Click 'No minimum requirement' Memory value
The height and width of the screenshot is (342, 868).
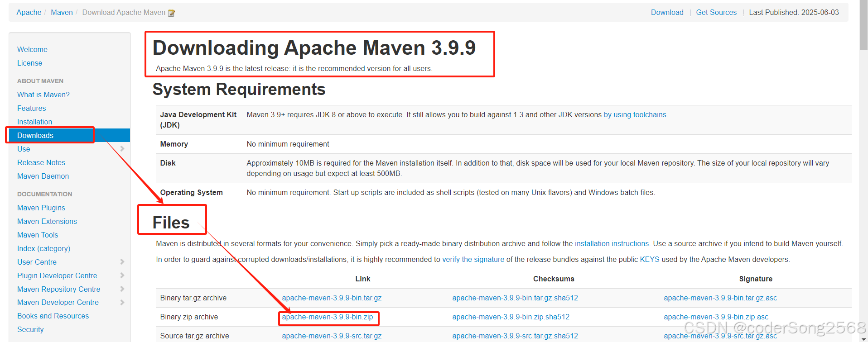click(x=288, y=144)
